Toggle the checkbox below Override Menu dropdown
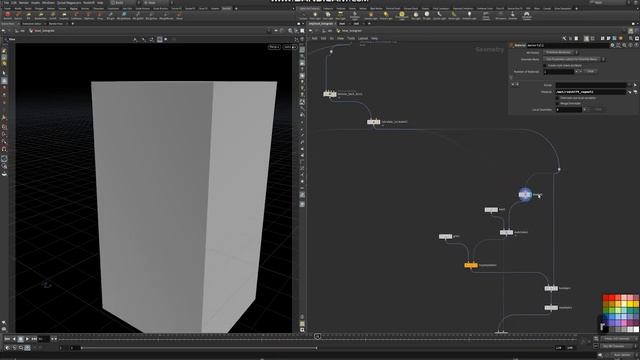Viewport: 640px width, 360px height. pyautogui.click(x=545, y=65)
